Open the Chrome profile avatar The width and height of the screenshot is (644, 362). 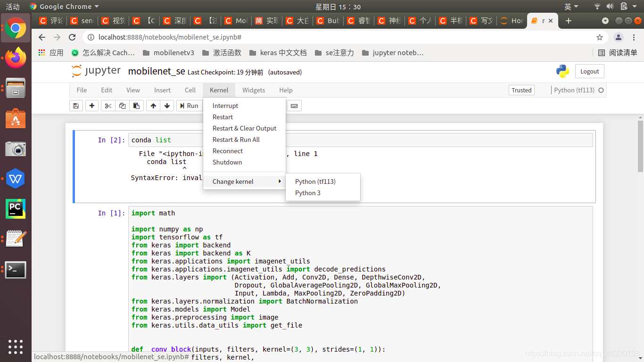coord(619,37)
